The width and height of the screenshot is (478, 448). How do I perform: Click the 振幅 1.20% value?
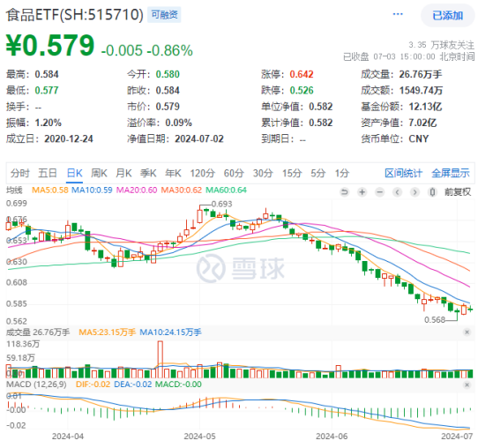49,123
